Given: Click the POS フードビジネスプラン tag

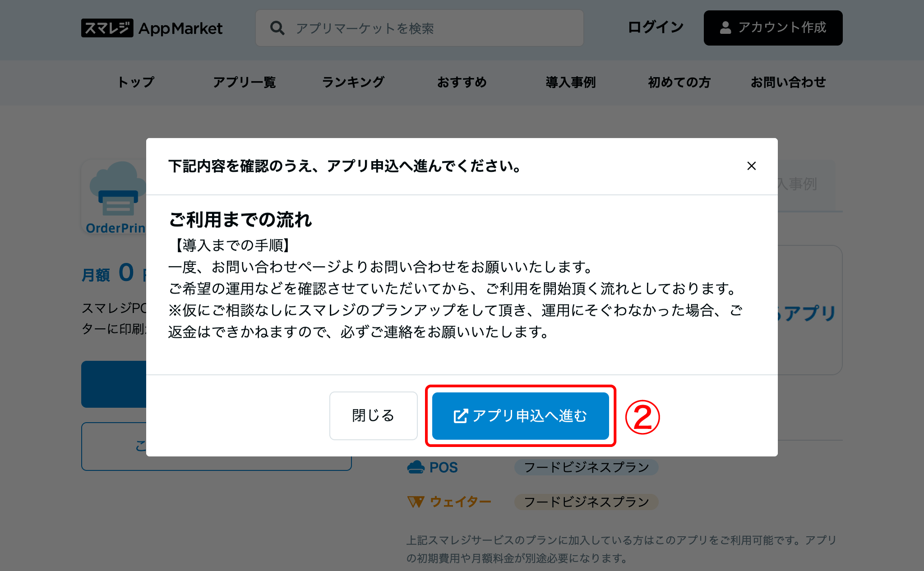Looking at the screenshot, I should [x=586, y=467].
